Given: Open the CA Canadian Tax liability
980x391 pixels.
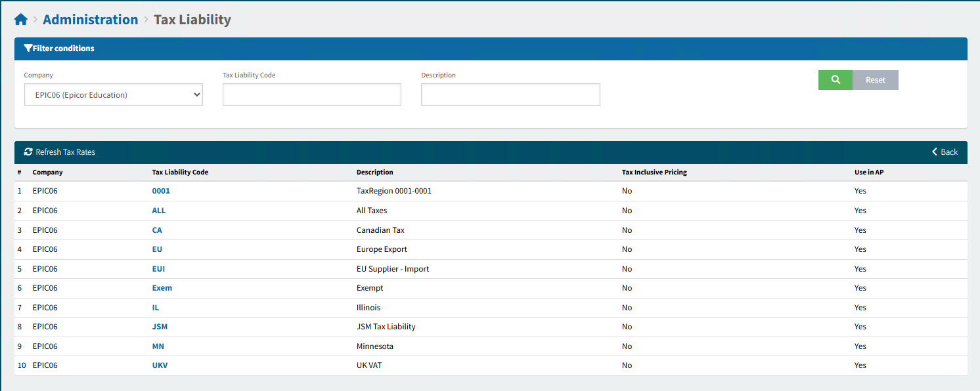Looking at the screenshot, I should [x=157, y=230].
